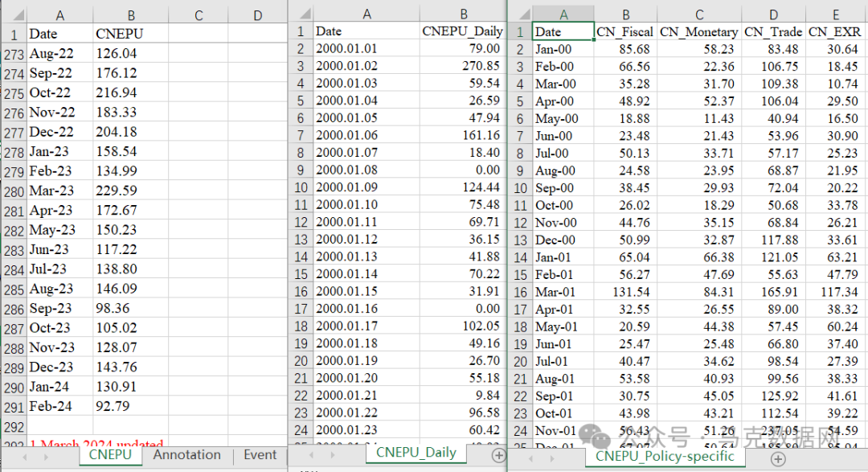Viewport: 868px width, 472px height.
Task: Select column C header in the CNEPU sheet
Action: tap(199, 15)
